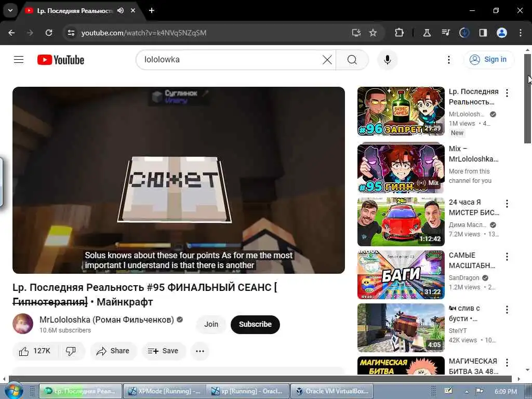Start voice search with the microphone icon
Image resolution: width=532 pixels, height=399 pixels.
tap(387, 60)
